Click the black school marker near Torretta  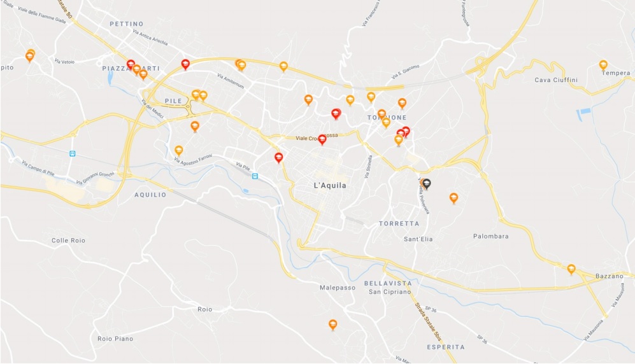pos(426,185)
